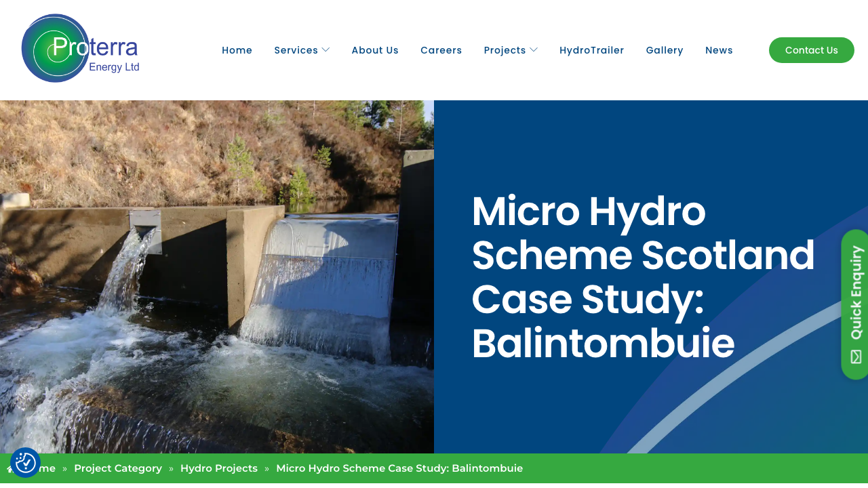Select the chevron icon beside Services
868x488 pixels.
click(x=326, y=49)
